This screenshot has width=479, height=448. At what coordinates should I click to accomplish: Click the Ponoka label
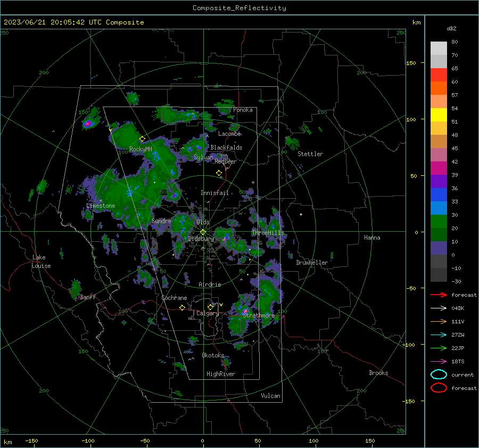pyautogui.click(x=243, y=110)
